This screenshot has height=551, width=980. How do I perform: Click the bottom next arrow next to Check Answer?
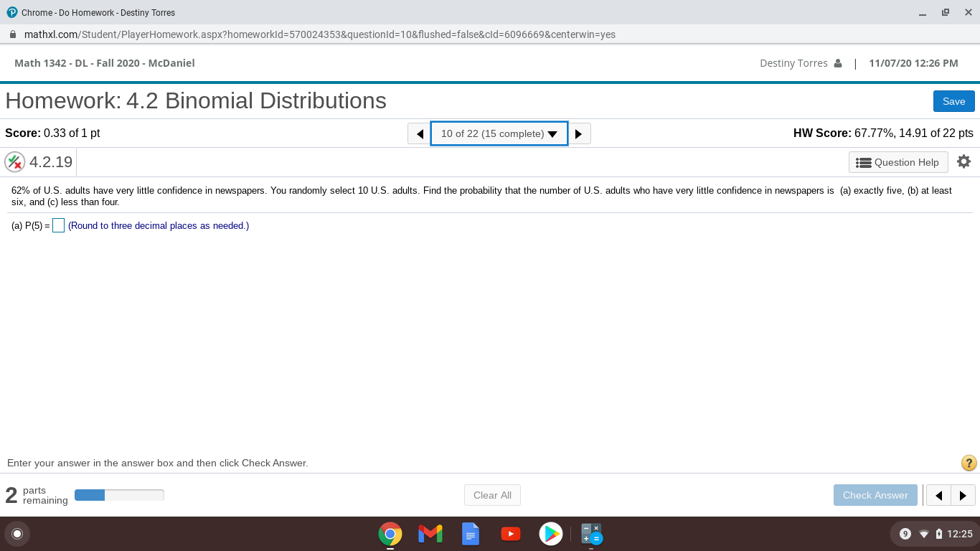click(x=963, y=495)
